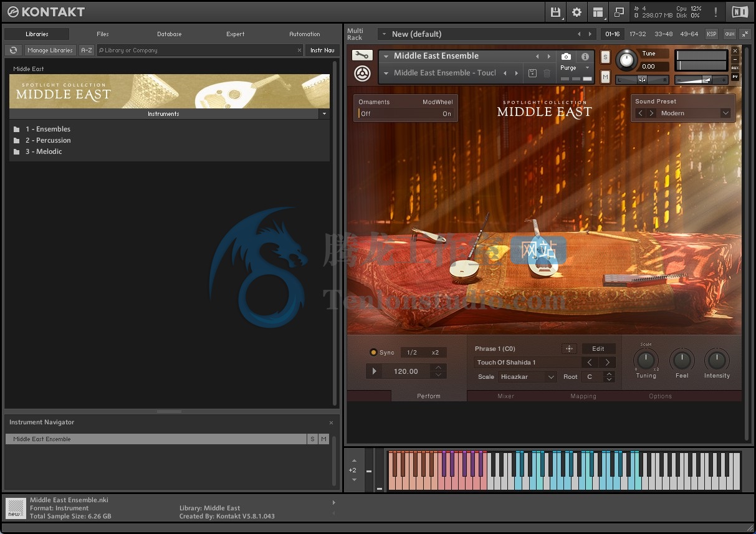756x534 pixels.
Task: Solo the instrument with S button
Action: tap(605, 57)
